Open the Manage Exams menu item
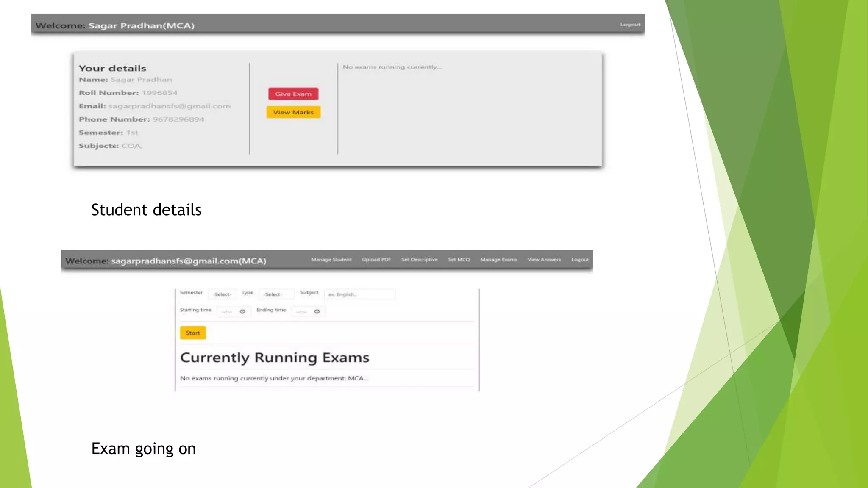This screenshot has width=868, height=488. click(x=498, y=259)
